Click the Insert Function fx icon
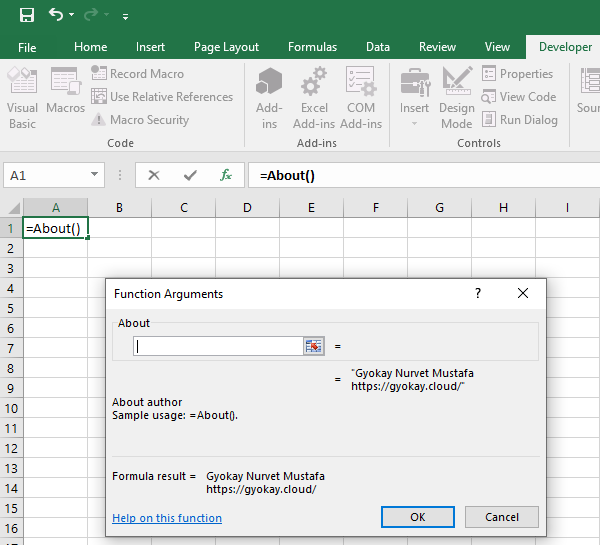 click(x=226, y=175)
